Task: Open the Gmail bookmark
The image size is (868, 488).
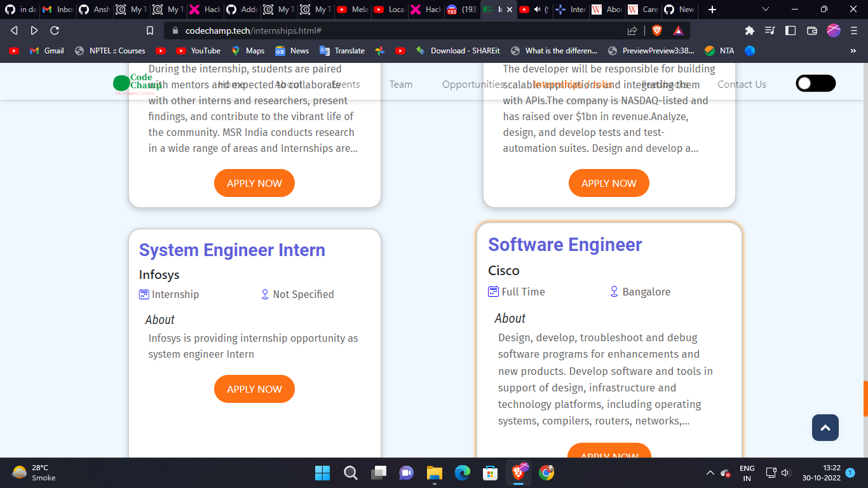Action: (x=47, y=51)
